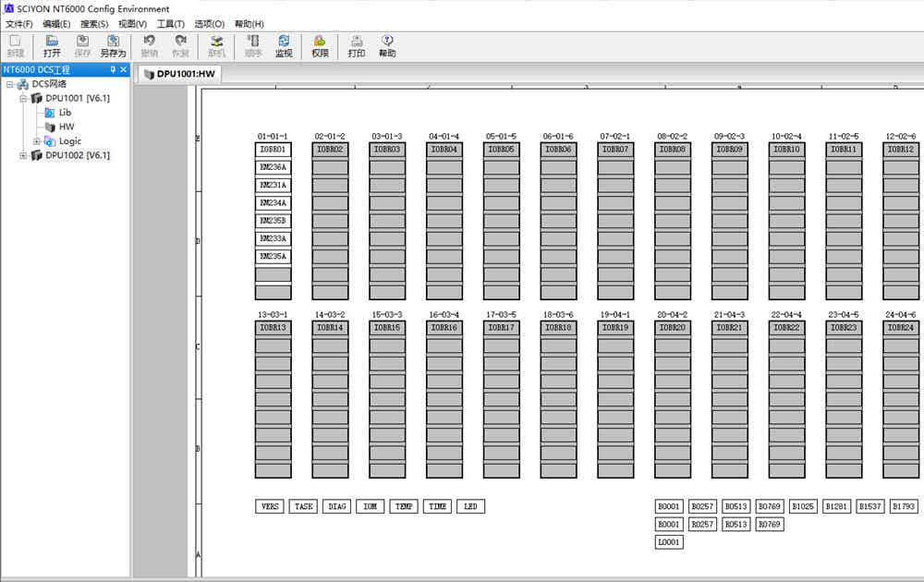Select the KM235A module block

(273, 256)
